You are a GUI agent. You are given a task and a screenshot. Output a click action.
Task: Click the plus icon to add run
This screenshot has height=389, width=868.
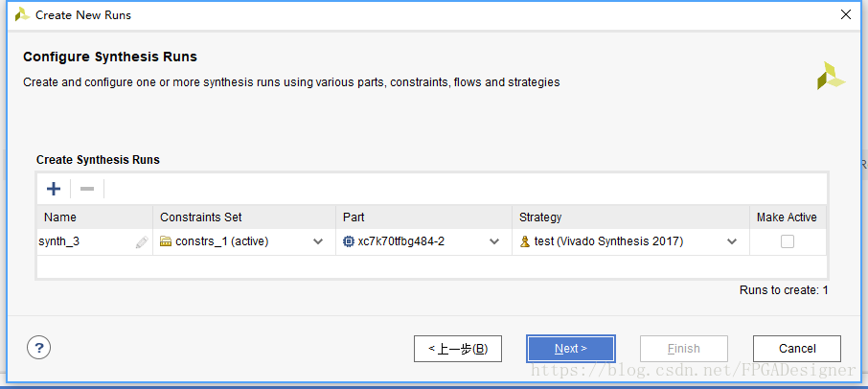(54, 189)
